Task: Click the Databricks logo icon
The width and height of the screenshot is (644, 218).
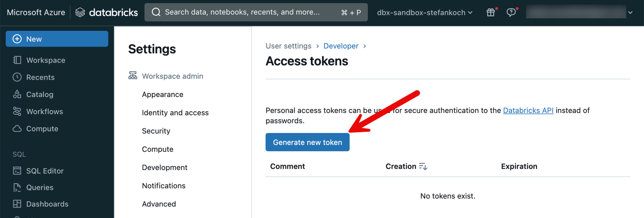Action: pyautogui.click(x=80, y=12)
